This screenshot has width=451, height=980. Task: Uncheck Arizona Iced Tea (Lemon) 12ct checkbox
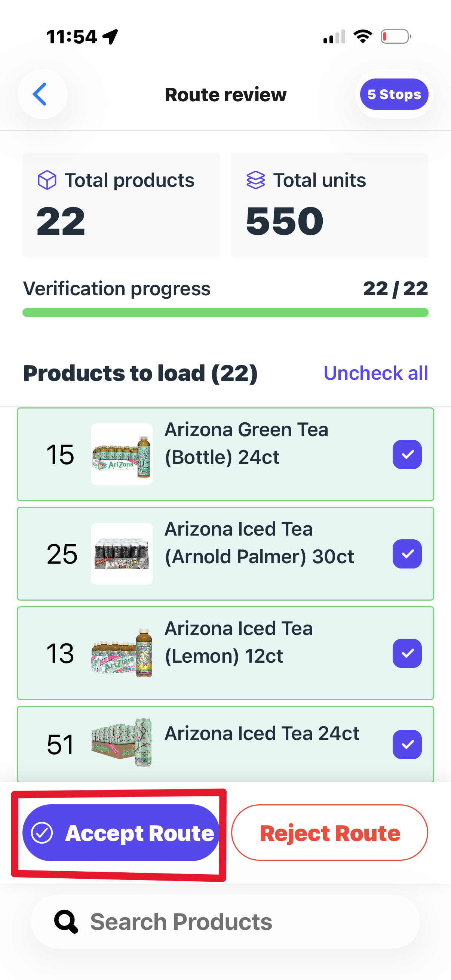tap(407, 653)
